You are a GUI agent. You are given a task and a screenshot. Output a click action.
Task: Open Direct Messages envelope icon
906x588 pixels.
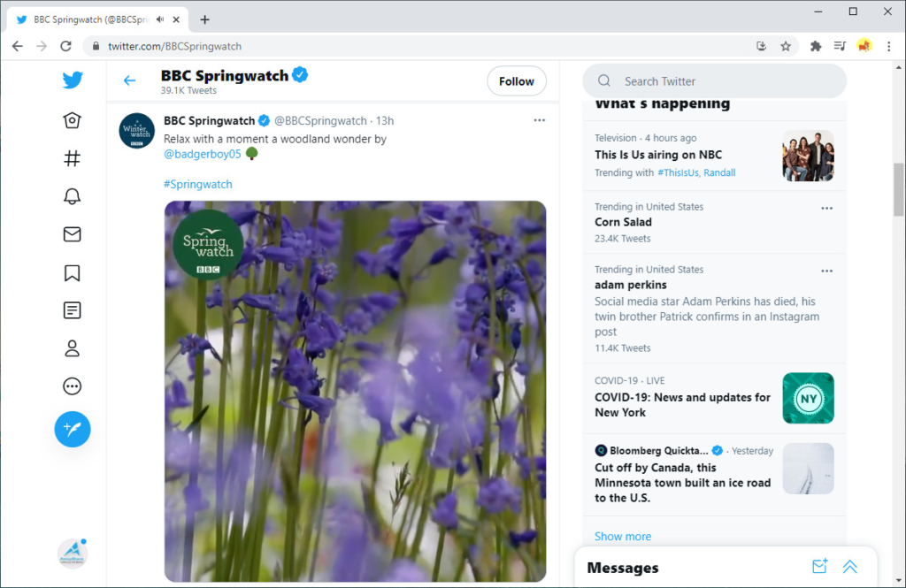click(72, 234)
